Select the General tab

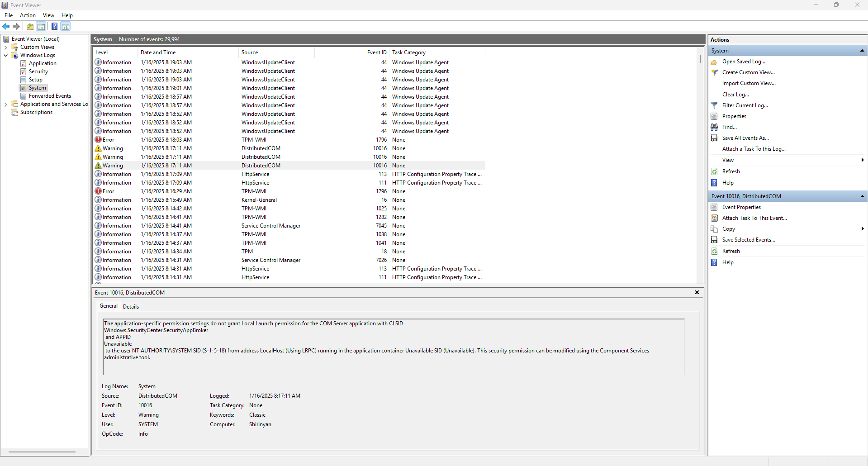tap(109, 306)
